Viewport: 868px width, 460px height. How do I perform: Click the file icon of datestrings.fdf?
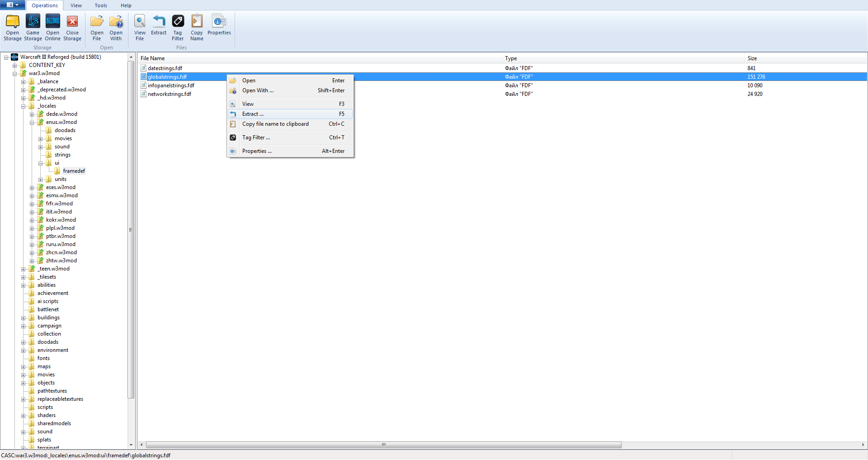(x=143, y=68)
